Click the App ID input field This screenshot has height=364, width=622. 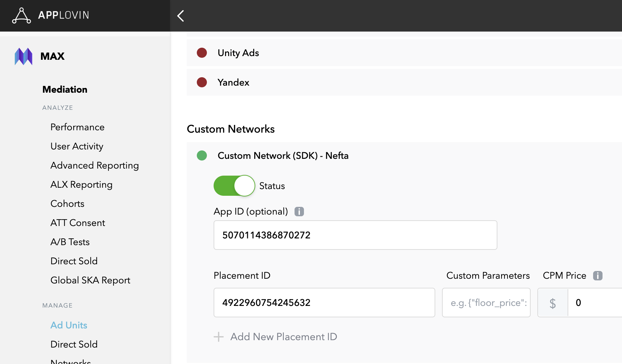(355, 235)
